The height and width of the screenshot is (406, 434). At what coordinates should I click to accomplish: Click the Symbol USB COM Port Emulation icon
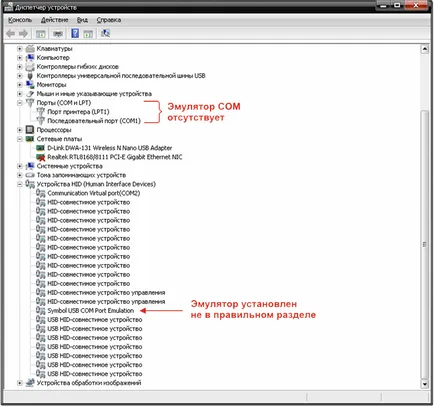coord(40,311)
